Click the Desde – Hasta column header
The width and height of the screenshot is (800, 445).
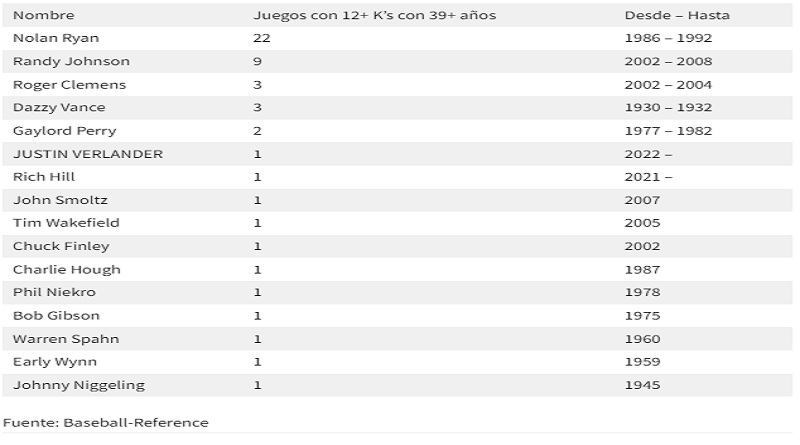pyautogui.click(x=677, y=15)
